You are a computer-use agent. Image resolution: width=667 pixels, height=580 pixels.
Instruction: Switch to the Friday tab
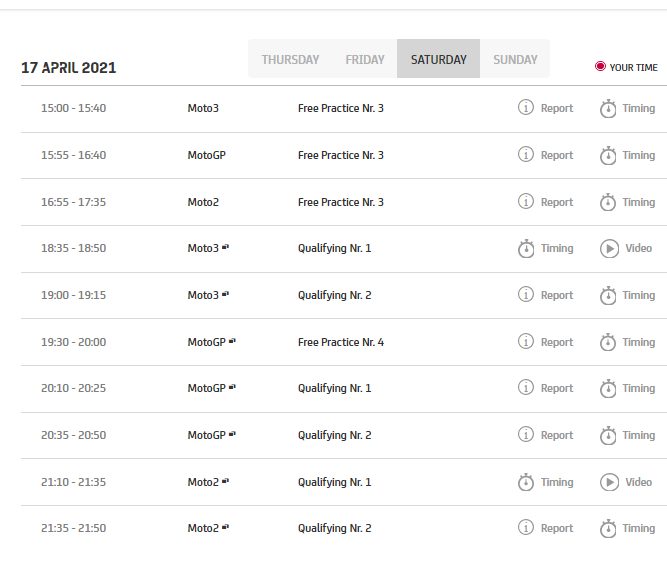pos(365,60)
